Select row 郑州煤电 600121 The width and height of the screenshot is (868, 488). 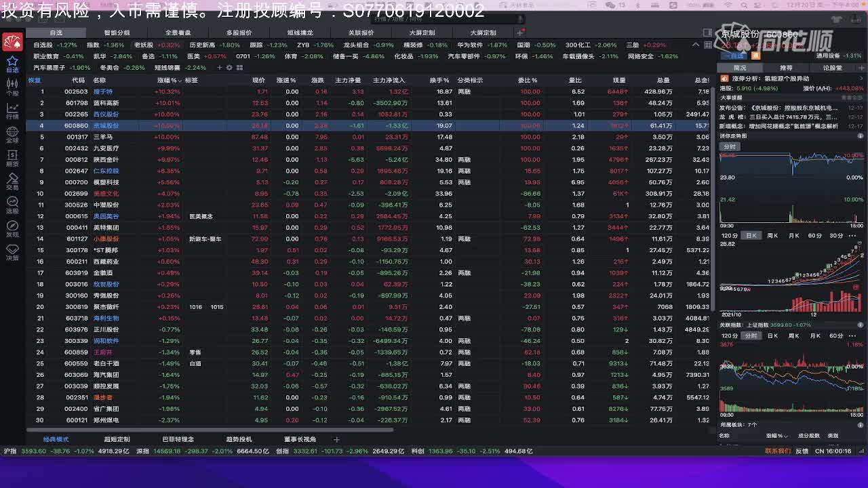pos(368,420)
